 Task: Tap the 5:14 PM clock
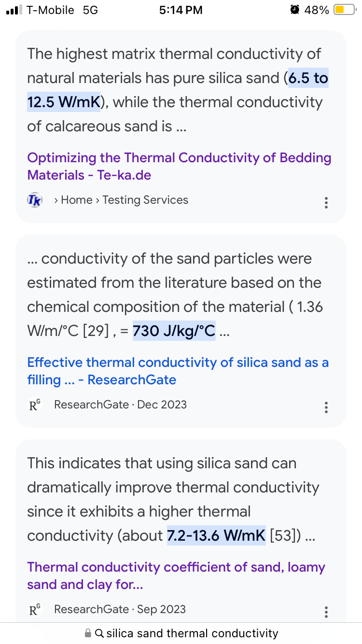(x=181, y=10)
